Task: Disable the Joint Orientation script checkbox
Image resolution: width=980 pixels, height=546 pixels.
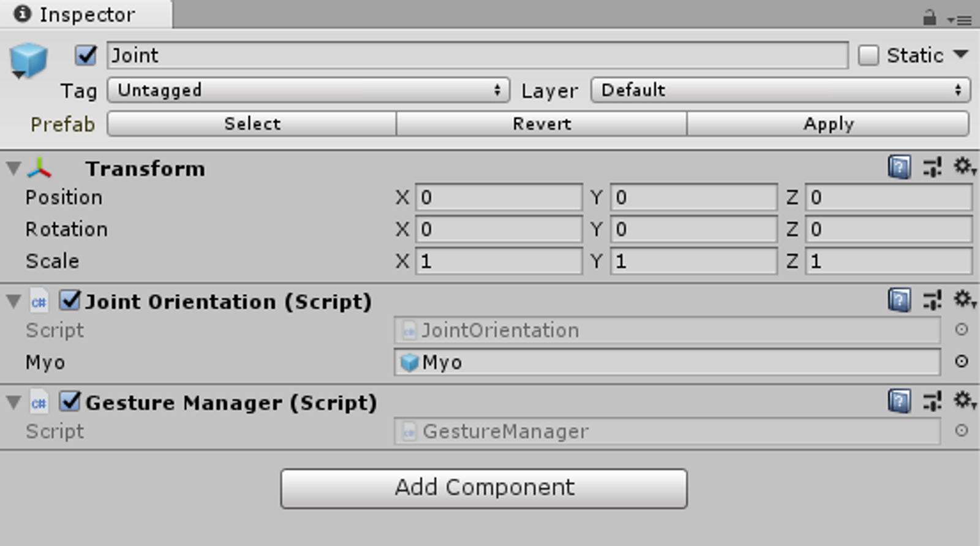Action: pos(70,300)
